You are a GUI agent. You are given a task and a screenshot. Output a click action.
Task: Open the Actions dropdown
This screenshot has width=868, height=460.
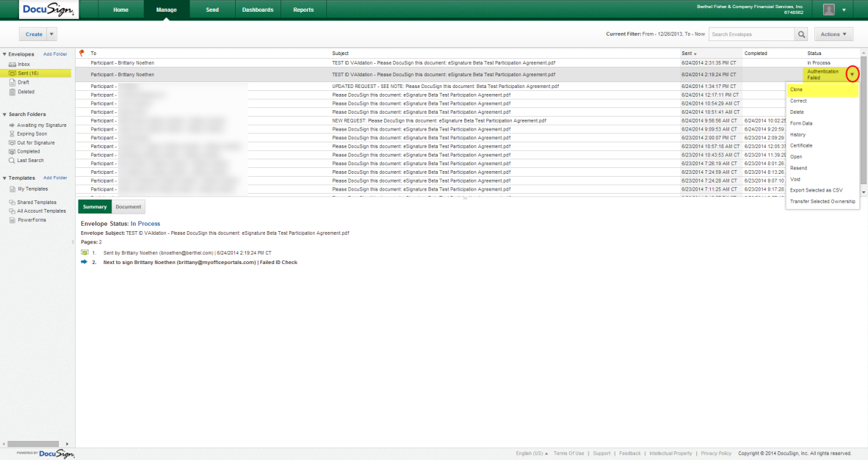tap(833, 34)
